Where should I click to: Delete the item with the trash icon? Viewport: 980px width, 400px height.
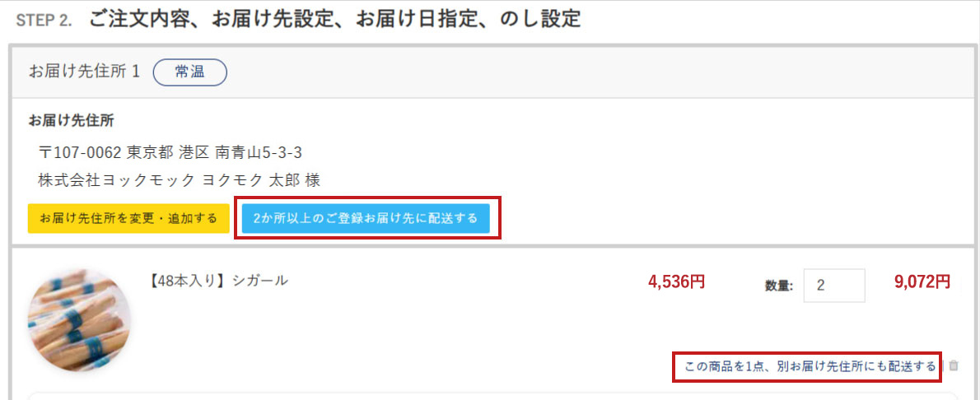click(x=953, y=365)
